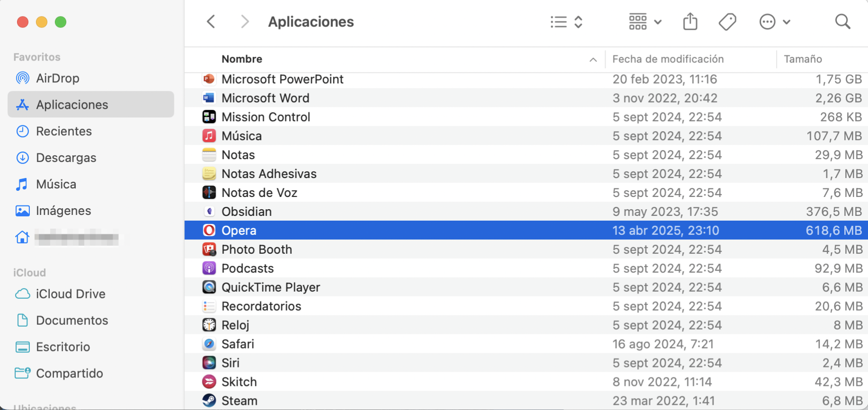Viewport: 868px width, 410px height.
Task: Click the Notas app icon
Action: [209, 155]
